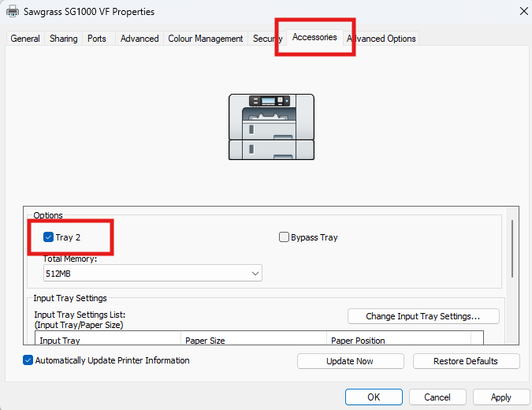Switch to the Sharing tab

point(64,39)
